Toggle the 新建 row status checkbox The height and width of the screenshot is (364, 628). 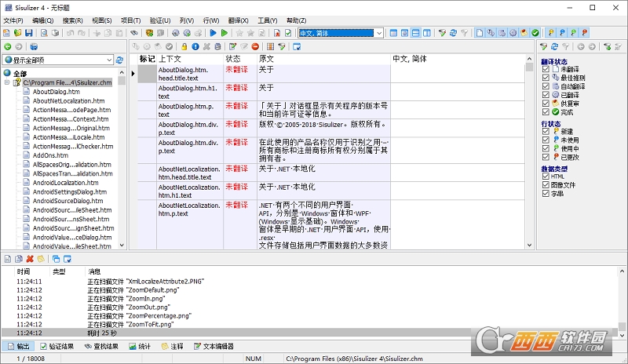[546, 131]
